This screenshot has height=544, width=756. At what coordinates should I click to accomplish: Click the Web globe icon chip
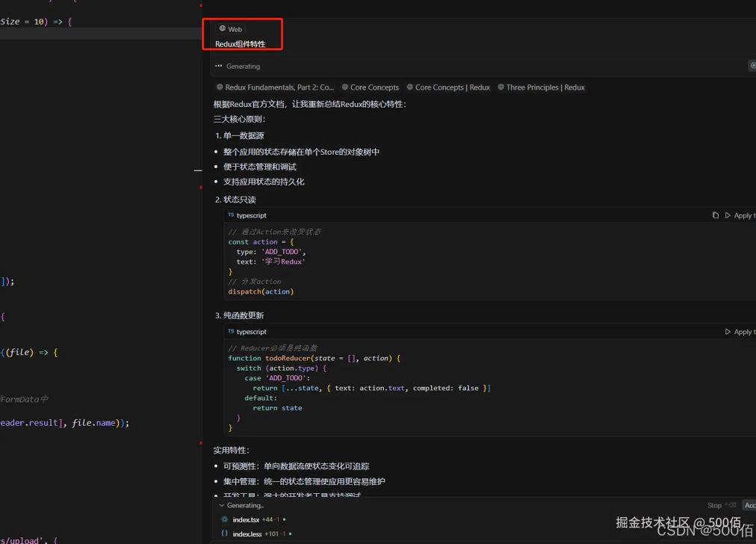[231, 29]
